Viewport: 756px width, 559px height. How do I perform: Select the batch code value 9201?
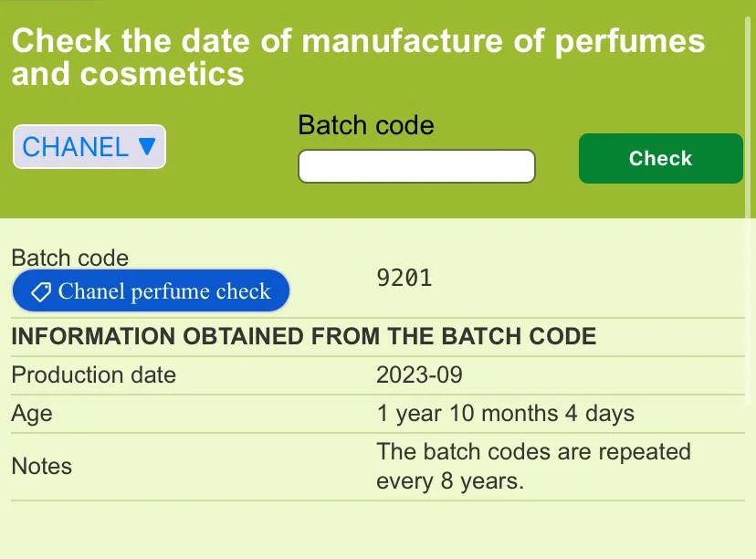point(404,279)
